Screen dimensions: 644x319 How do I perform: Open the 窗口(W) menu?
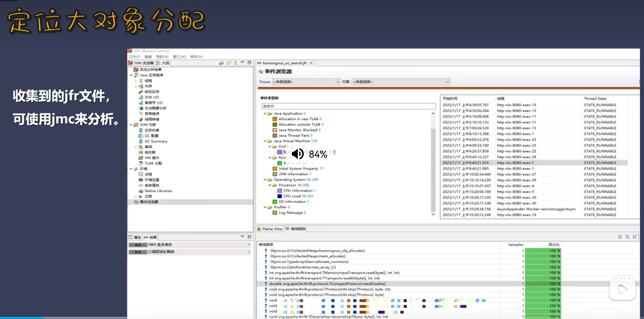179,57
